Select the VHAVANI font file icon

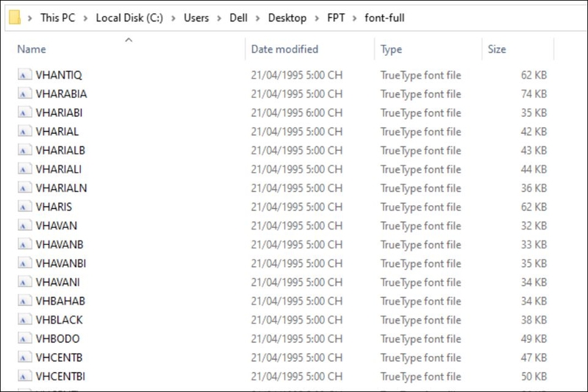[x=24, y=282]
